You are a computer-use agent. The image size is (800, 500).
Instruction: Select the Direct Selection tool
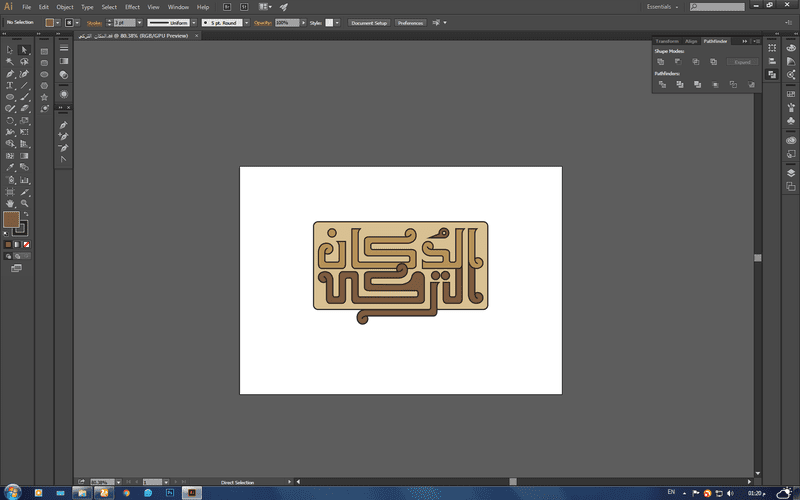[x=25, y=49]
